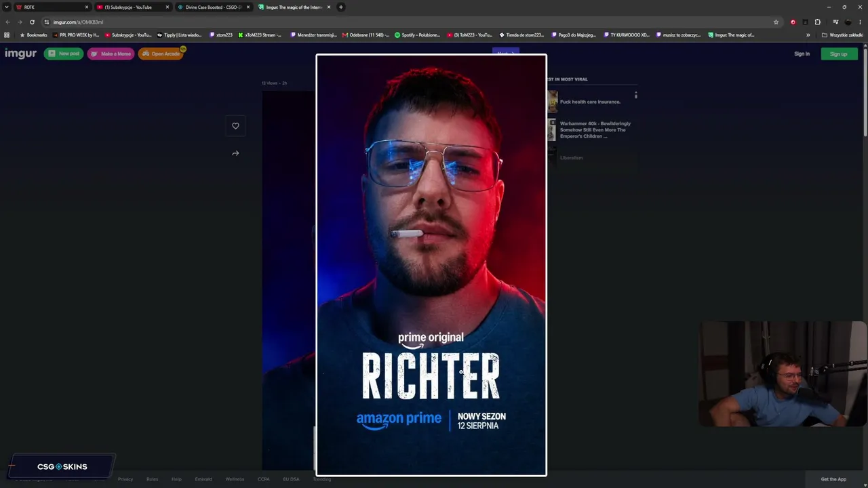Switch to the Subskrypcje - YouTube tab
Viewport: 868px width, 488px height.
pyautogui.click(x=133, y=7)
